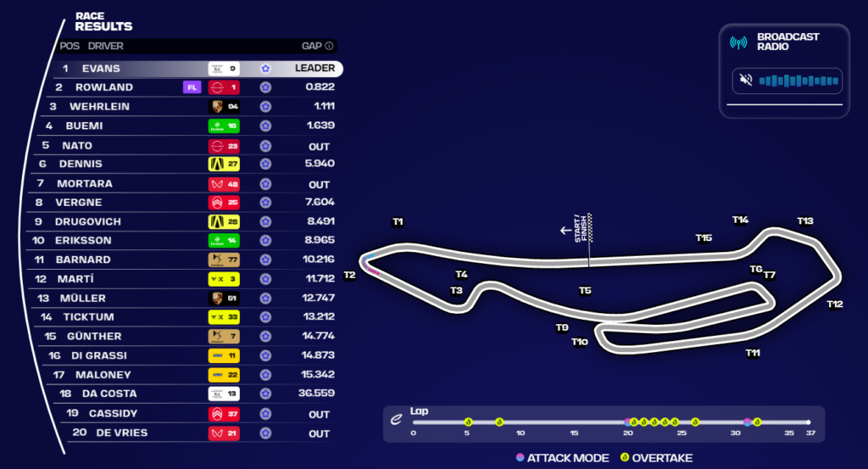Click Mortara's Mahindra team badge 48
The height and width of the screenshot is (469, 868).
tap(224, 184)
